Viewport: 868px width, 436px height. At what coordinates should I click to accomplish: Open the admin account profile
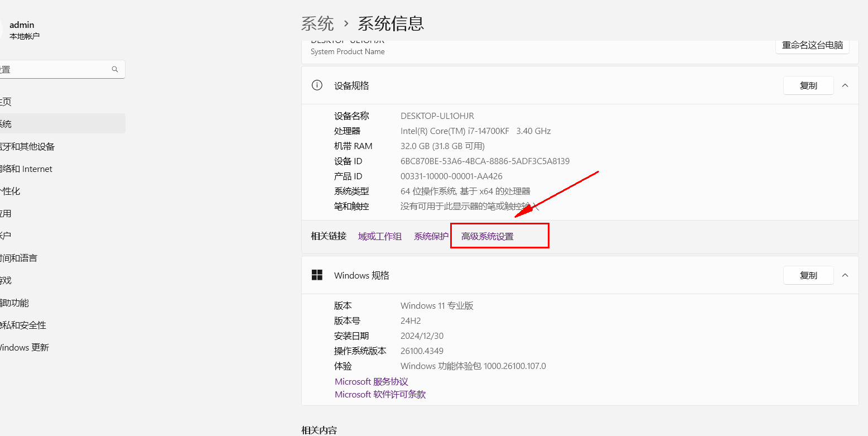tap(22, 30)
